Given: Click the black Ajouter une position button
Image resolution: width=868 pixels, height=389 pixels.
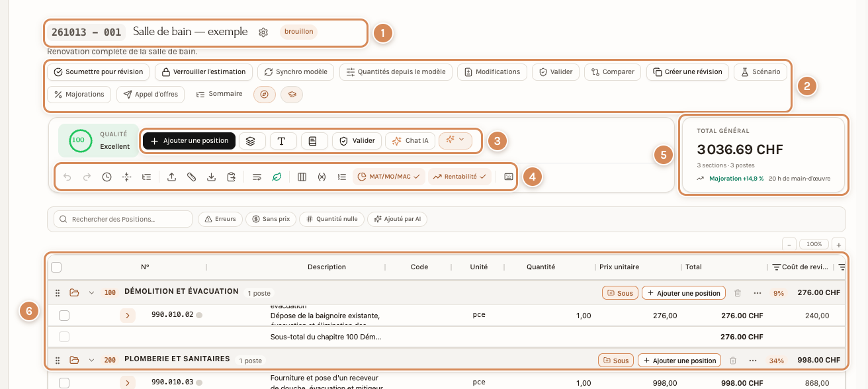Looking at the screenshot, I should 189,141.
